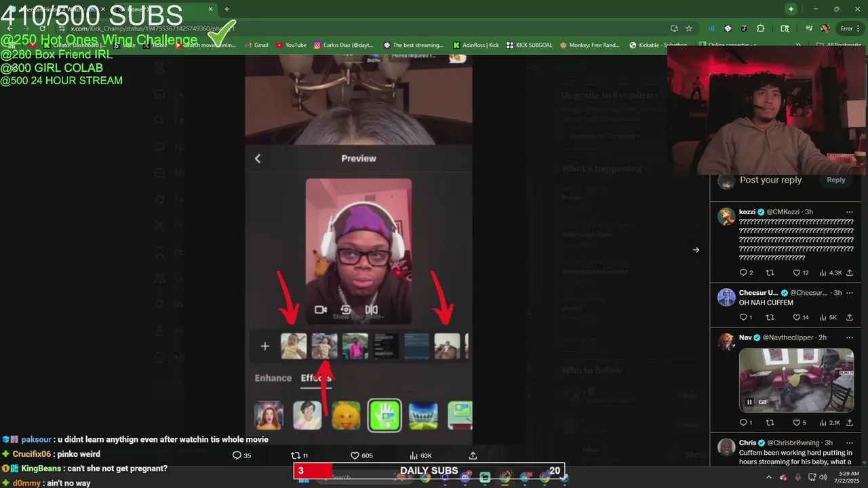View kozzi's reply 4.3K view stats
The image size is (868, 488).
coord(831,272)
